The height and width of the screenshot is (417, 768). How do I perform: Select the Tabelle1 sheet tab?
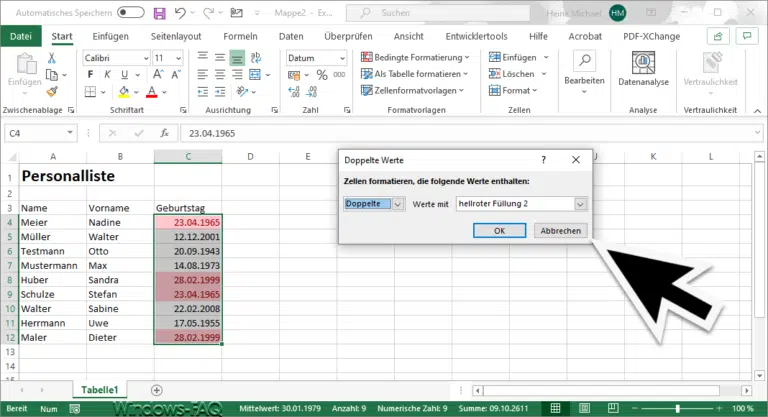pos(99,390)
